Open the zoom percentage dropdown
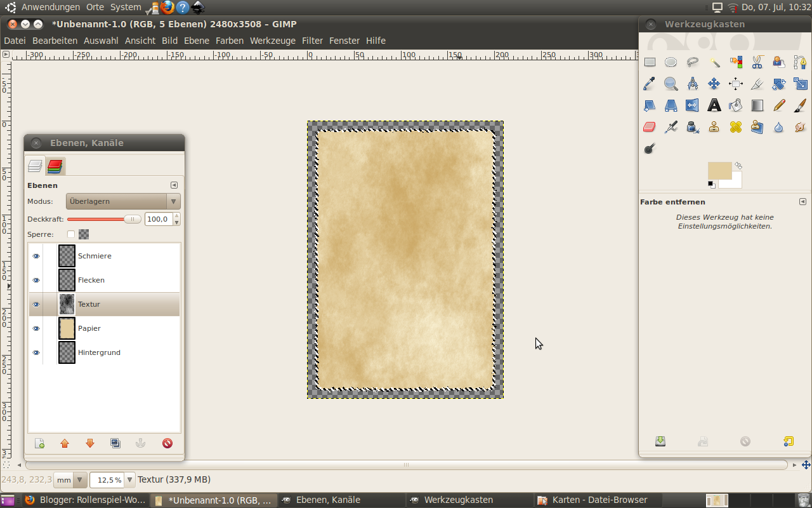 pos(129,480)
